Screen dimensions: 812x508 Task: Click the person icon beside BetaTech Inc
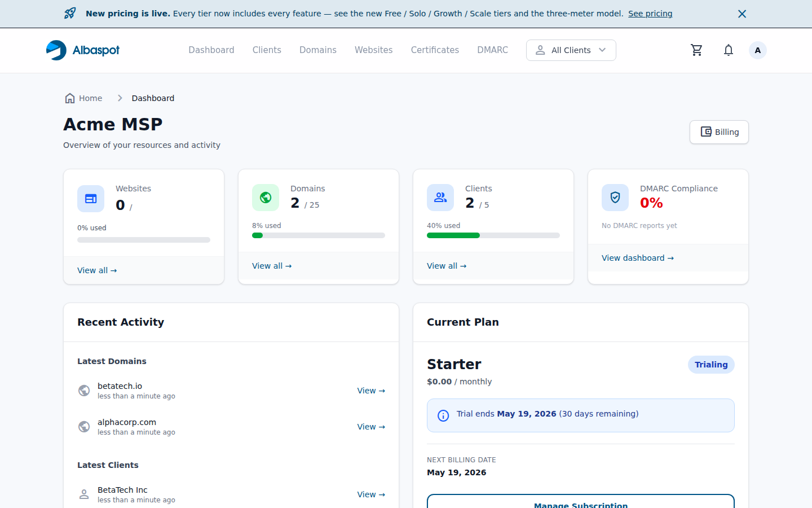point(84,494)
